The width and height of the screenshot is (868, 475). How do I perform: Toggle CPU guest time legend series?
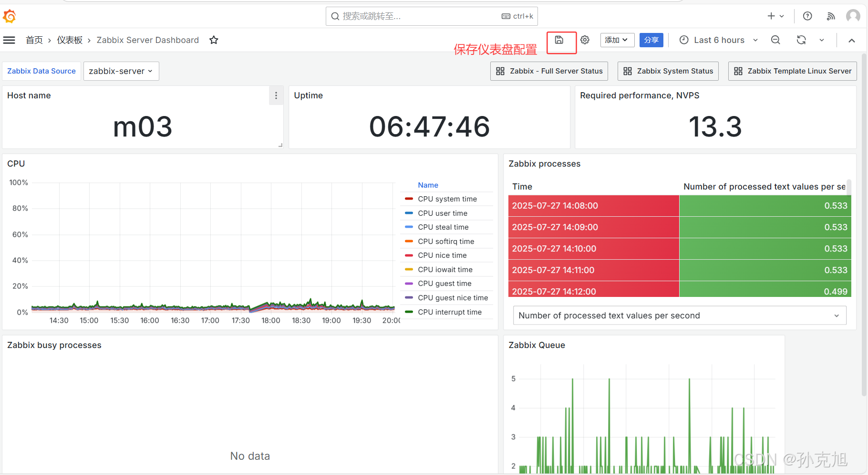click(x=444, y=284)
